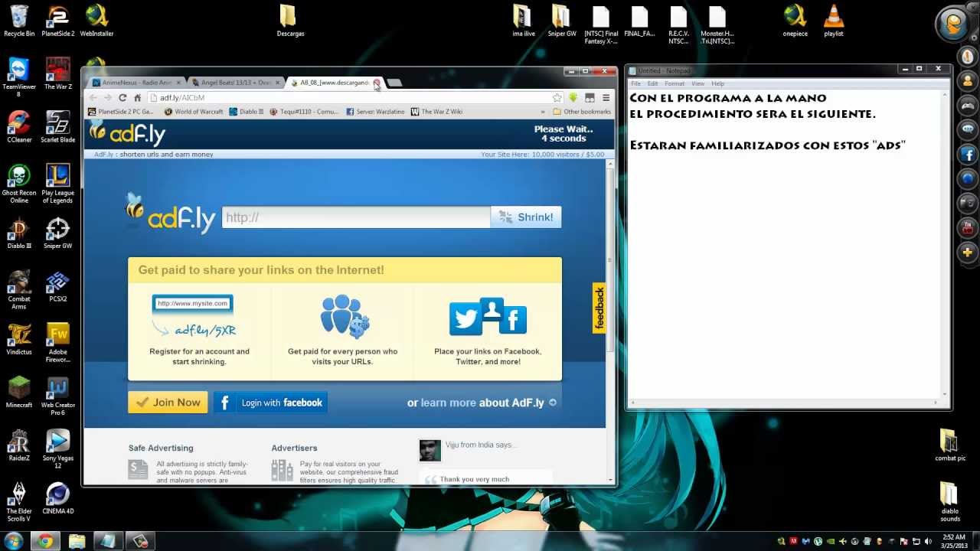The image size is (980, 551).
Task: Open the feedback side tab
Action: pyautogui.click(x=599, y=308)
